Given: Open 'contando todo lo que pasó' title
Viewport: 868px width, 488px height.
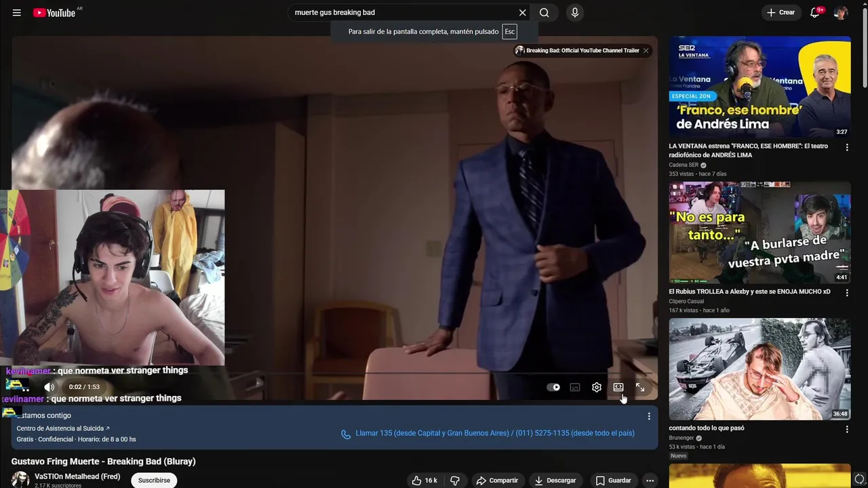Looking at the screenshot, I should coord(707,428).
